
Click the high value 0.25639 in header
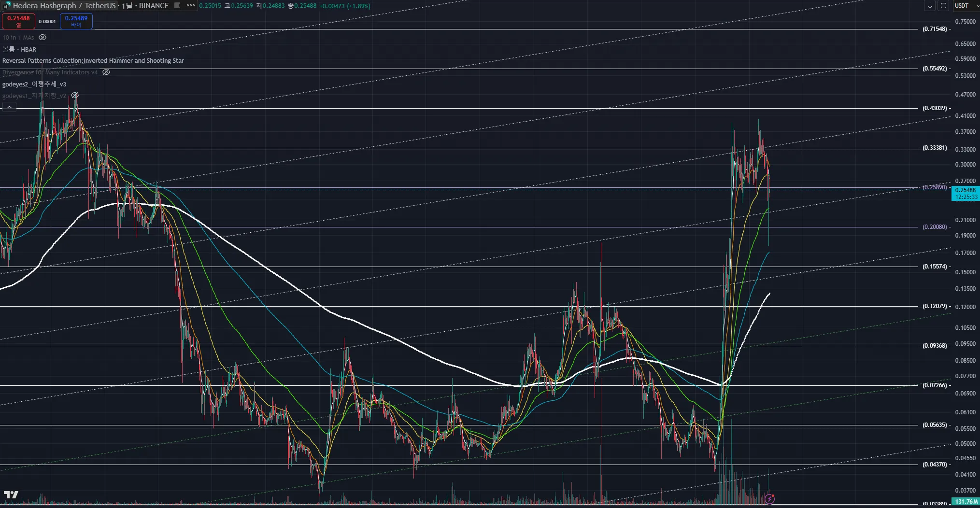(242, 6)
